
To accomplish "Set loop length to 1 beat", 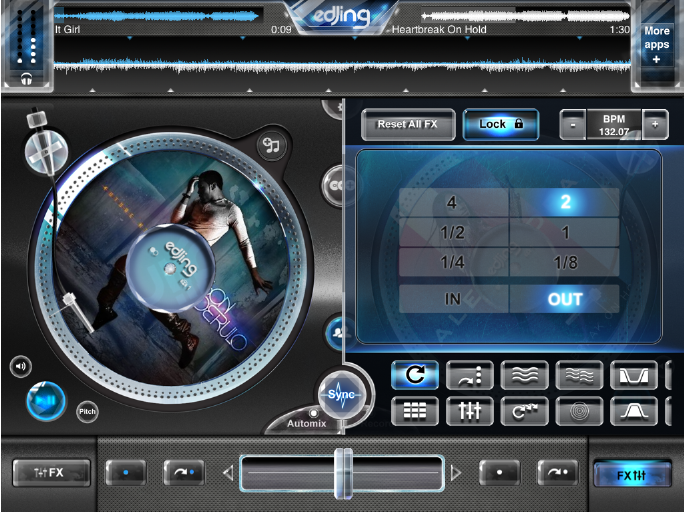I will click(564, 233).
